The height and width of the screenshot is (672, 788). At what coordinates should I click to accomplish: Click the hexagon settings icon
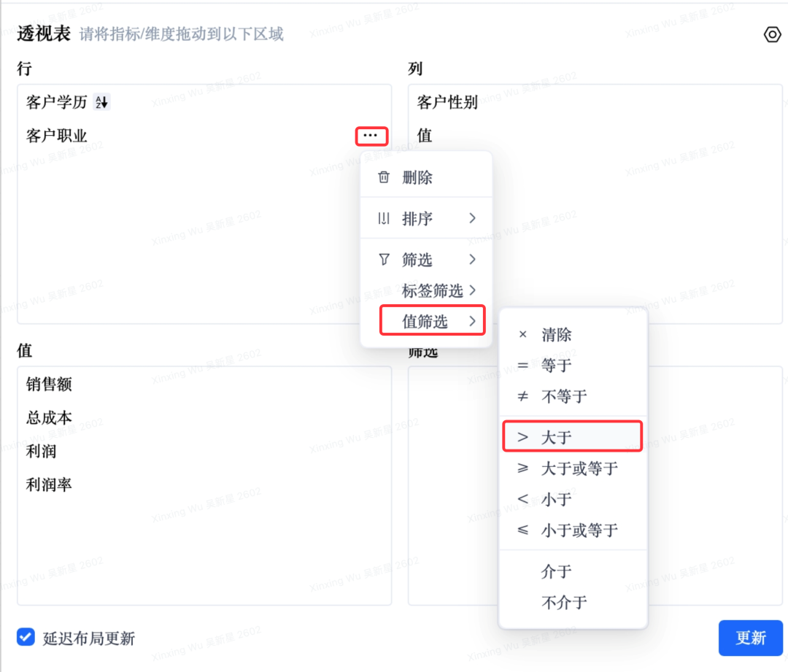point(772,34)
